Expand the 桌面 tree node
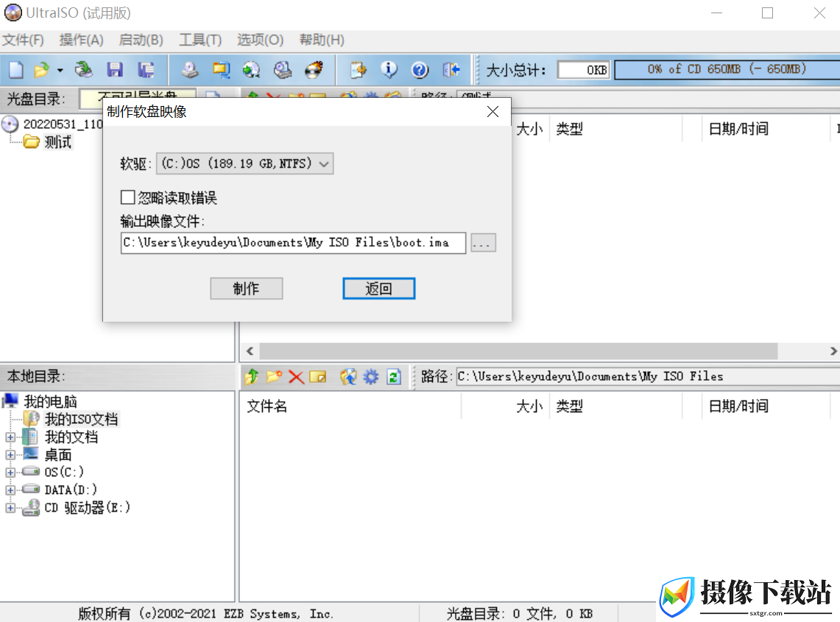840x622 pixels. (10, 455)
